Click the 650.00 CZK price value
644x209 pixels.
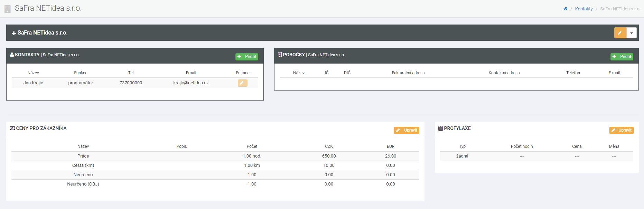pos(329,156)
